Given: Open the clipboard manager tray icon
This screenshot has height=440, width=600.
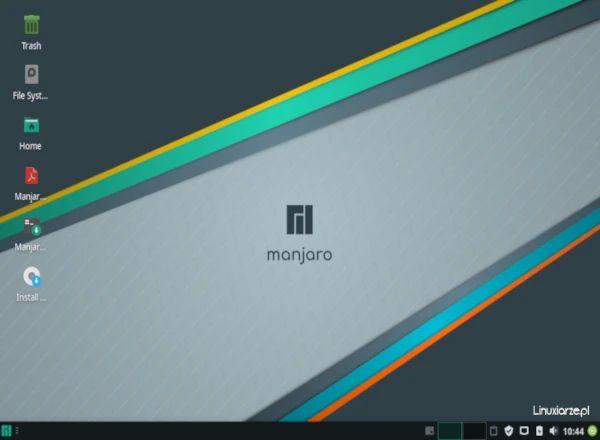Looking at the screenshot, I should [x=494, y=431].
